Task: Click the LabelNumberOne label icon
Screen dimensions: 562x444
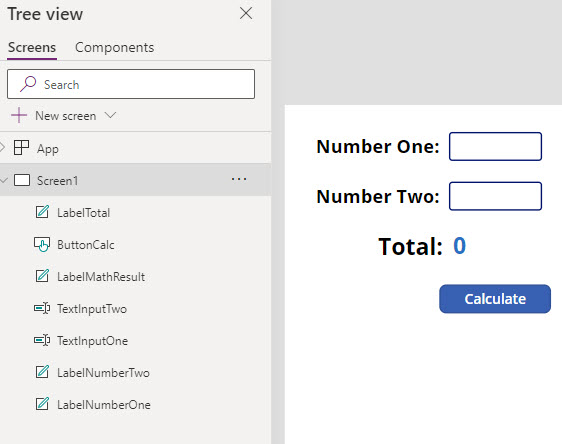Action: (42, 404)
